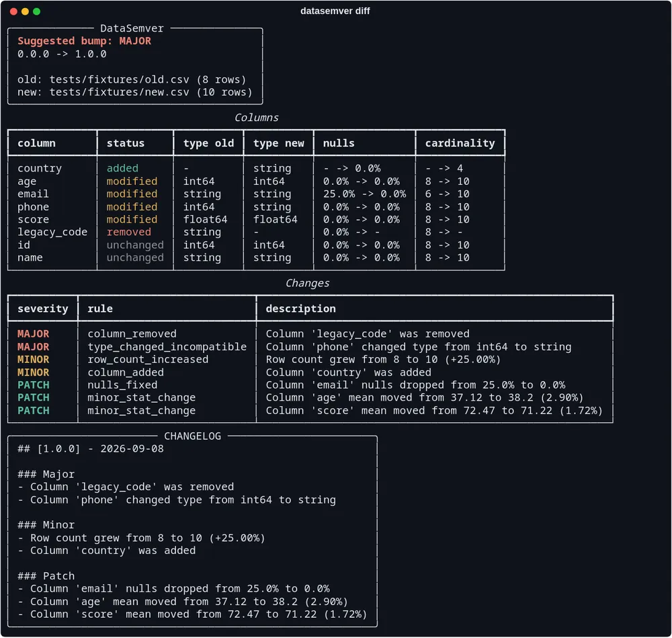Viewport: 672px width, 638px height.
Task: Click the 'type_changed_incompatible' rule
Action: (167, 347)
